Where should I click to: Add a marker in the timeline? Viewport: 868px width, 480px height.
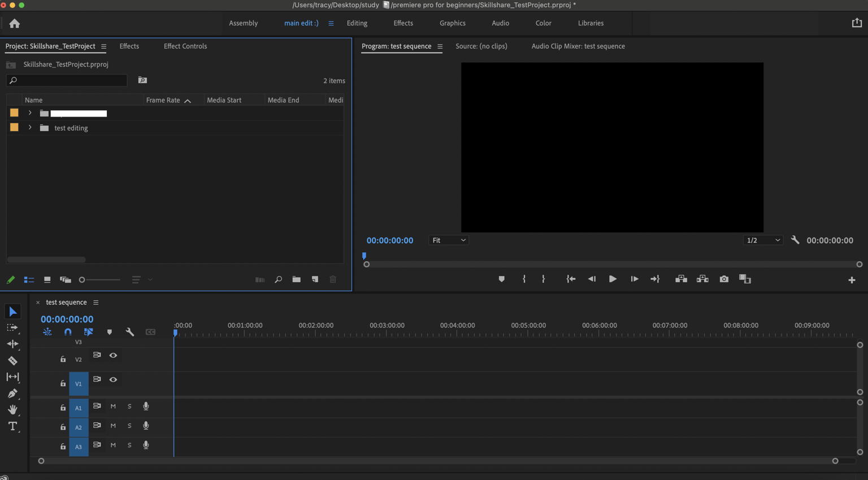pyautogui.click(x=110, y=332)
